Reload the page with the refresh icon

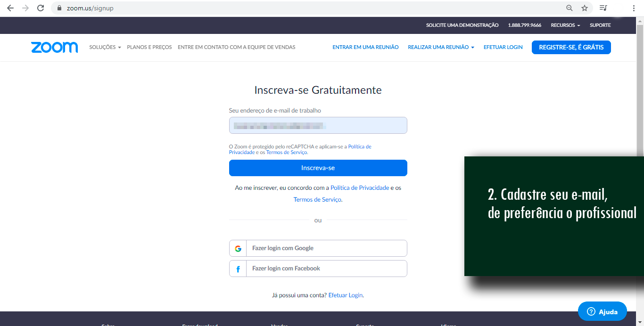(41, 8)
